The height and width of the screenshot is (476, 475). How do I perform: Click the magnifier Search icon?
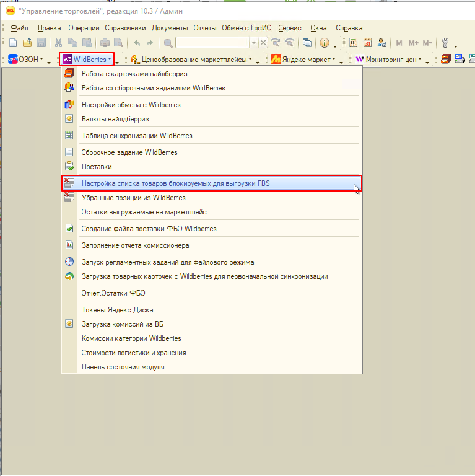(168, 43)
